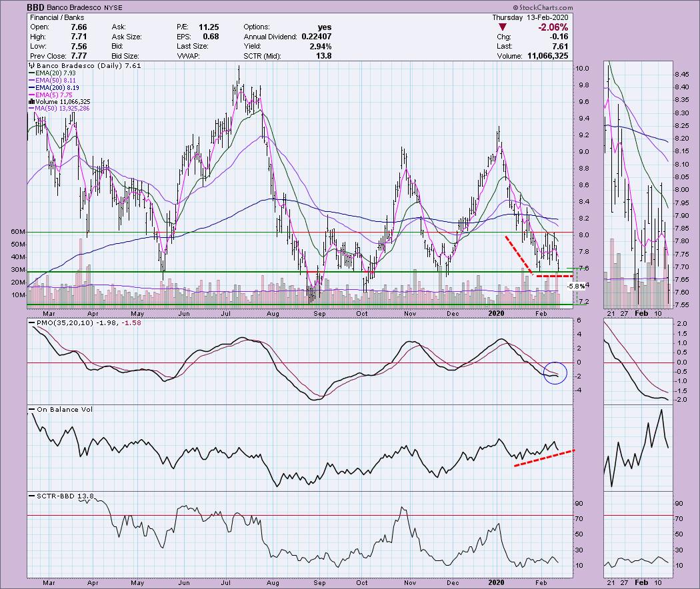
Task: Click the 'MA(50) 13,925,286' volume average legend
Action: [x=63, y=109]
